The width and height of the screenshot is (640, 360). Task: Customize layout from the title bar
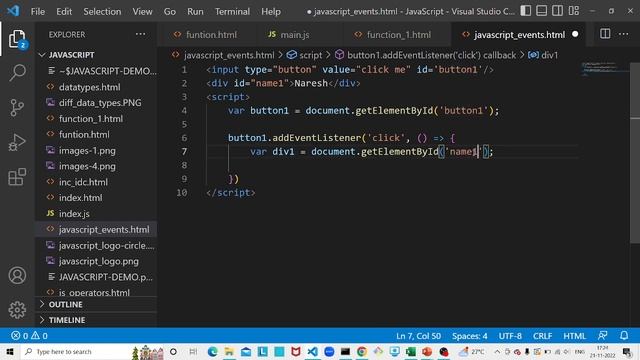573,11
